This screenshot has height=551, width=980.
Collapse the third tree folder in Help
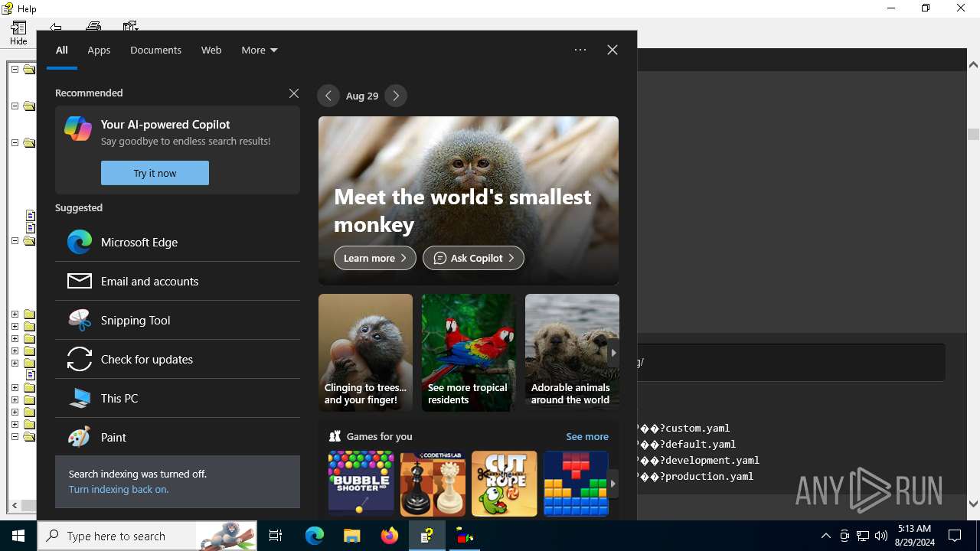15,142
